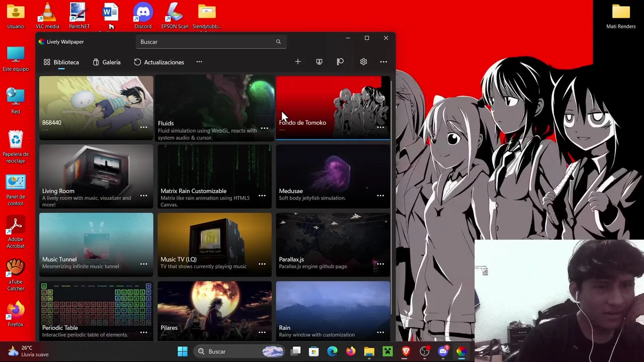Select the Music Tunnel wallpaper thumbnail
This screenshot has width=644, height=362.
click(96, 244)
